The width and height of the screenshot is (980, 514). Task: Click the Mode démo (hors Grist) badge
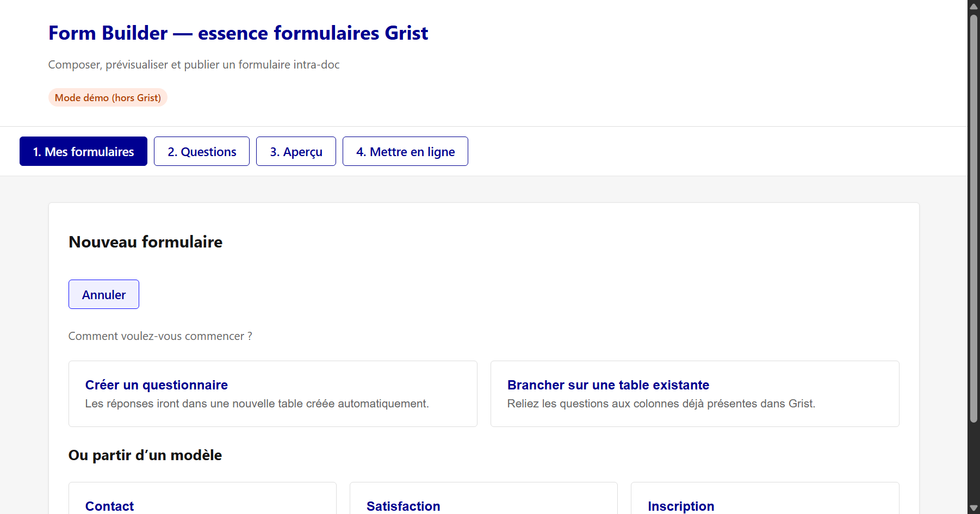tap(108, 98)
